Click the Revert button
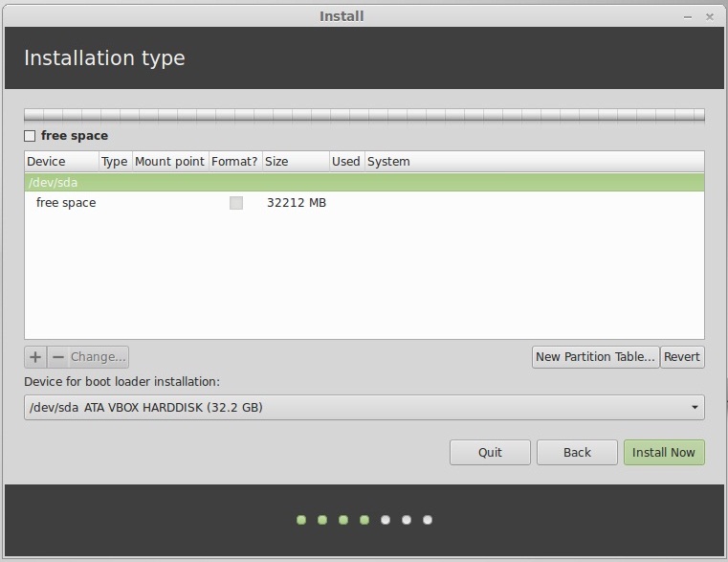The image size is (728, 562). [681, 357]
